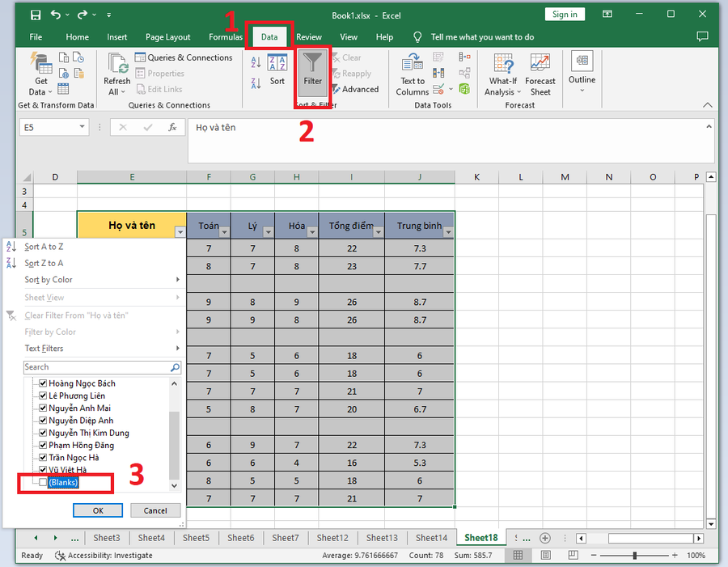The image size is (728, 567).
Task: Click the Save icon in title bar
Action: click(x=36, y=15)
